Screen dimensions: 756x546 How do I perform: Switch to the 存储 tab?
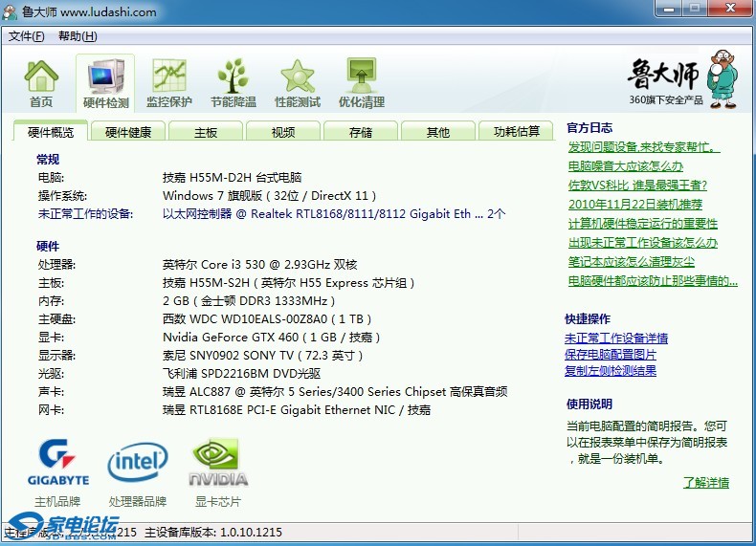pyautogui.click(x=361, y=132)
